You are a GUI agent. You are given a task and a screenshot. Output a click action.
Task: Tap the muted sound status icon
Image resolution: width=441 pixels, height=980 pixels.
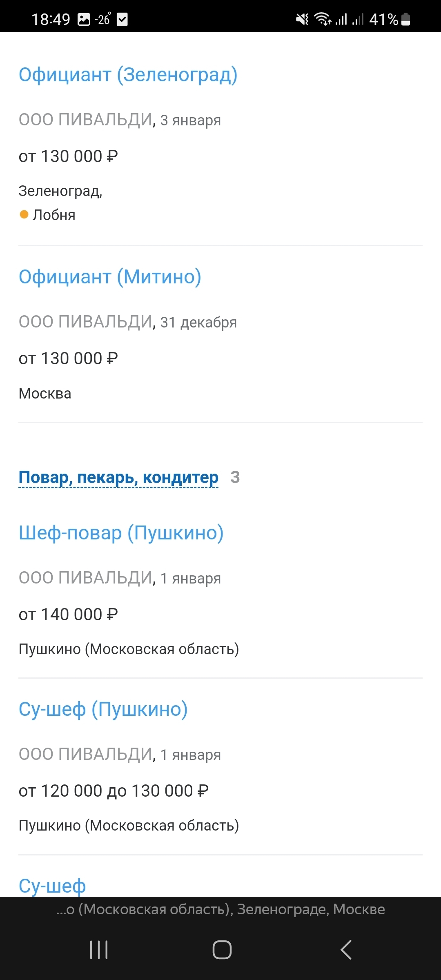point(302,19)
